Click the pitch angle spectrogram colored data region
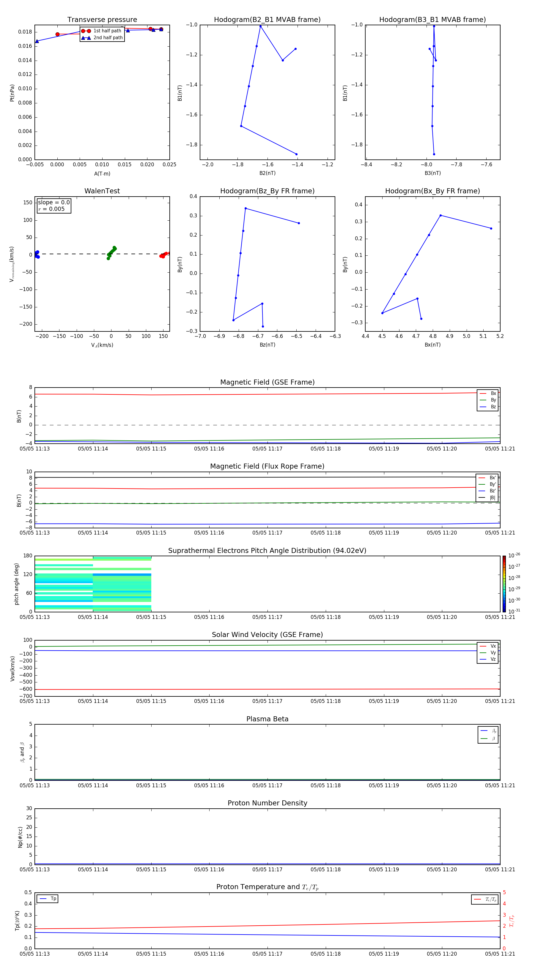This screenshot has width=535, height=980. (93, 584)
